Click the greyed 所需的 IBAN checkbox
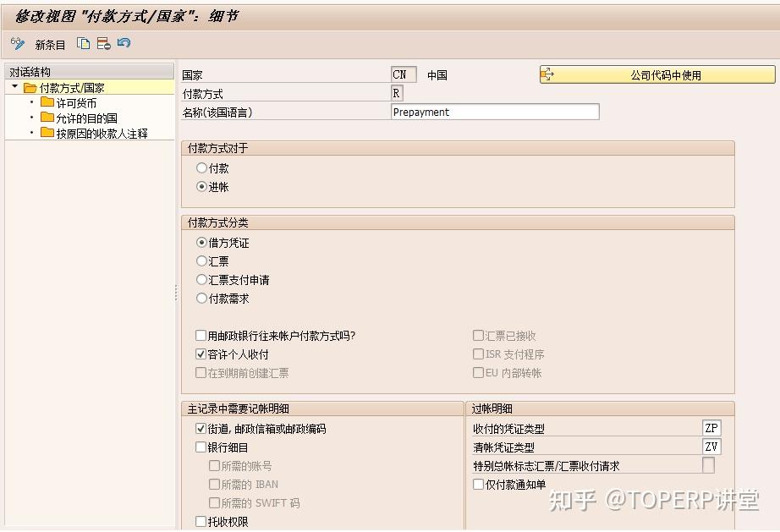Screen dimensions: 780x532 214,484
